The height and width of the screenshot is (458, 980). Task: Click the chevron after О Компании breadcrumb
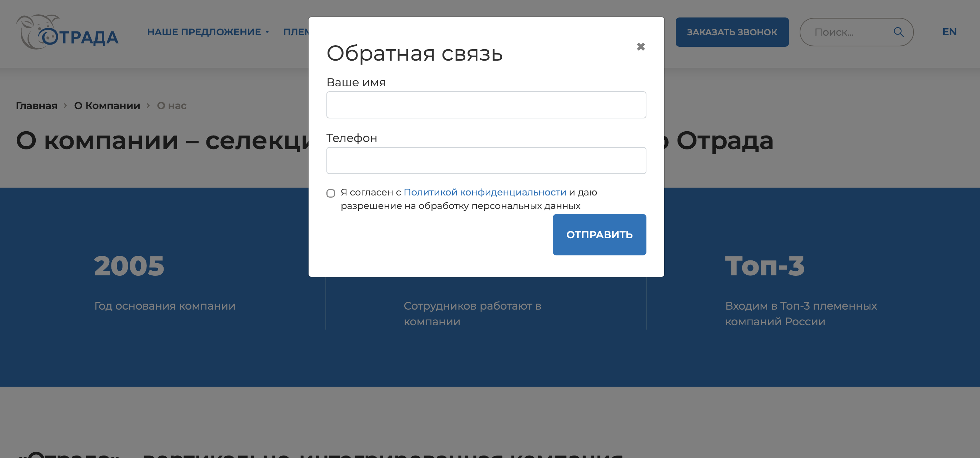[x=148, y=106]
